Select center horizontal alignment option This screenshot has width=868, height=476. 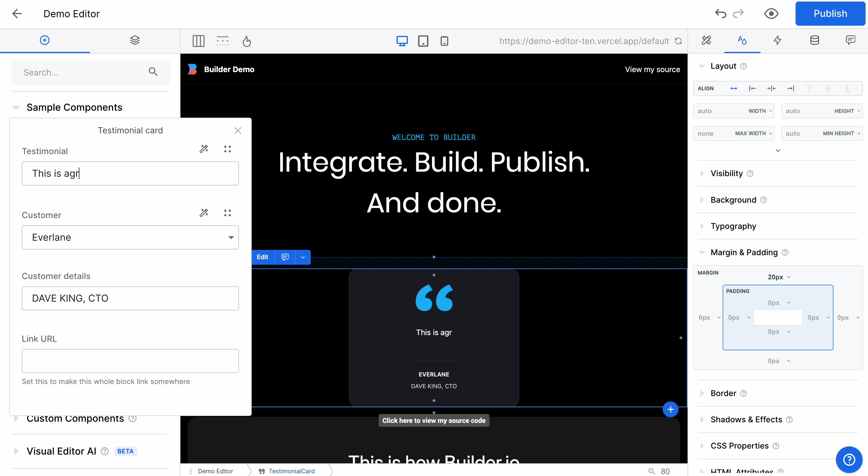771,88
